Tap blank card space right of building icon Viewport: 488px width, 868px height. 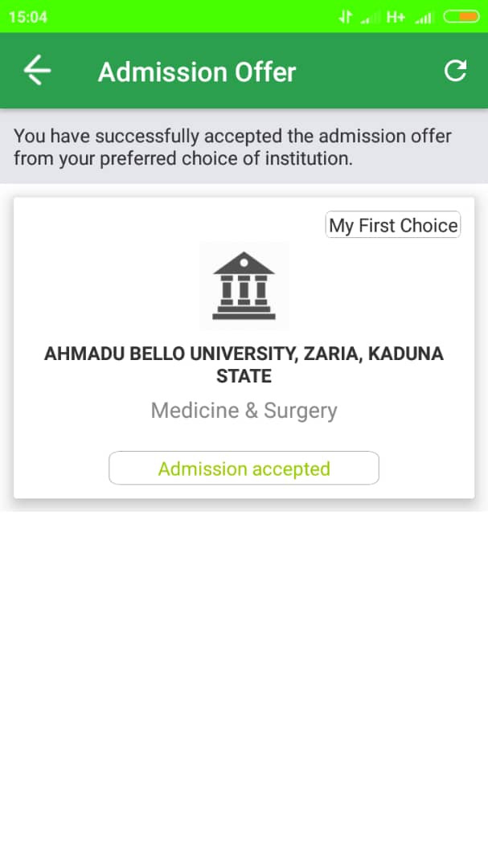pyautogui.click(x=378, y=286)
